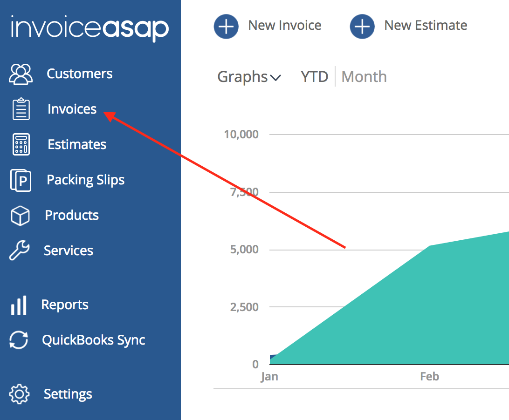Open Estimates via its calculator icon

coord(21,144)
